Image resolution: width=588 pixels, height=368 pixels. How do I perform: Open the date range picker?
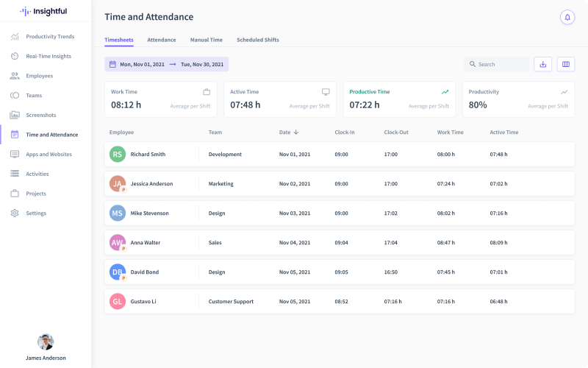(166, 64)
